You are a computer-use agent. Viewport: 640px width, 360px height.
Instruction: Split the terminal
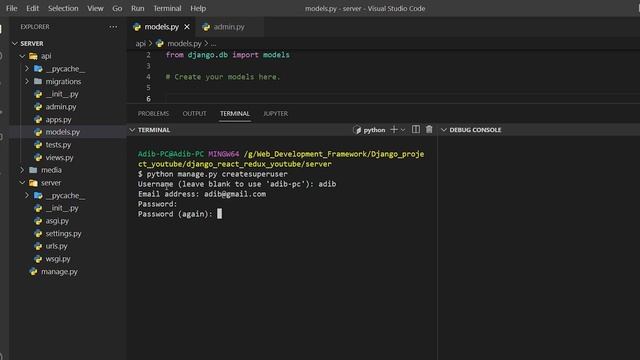pyautogui.click(x=416, y=129)
